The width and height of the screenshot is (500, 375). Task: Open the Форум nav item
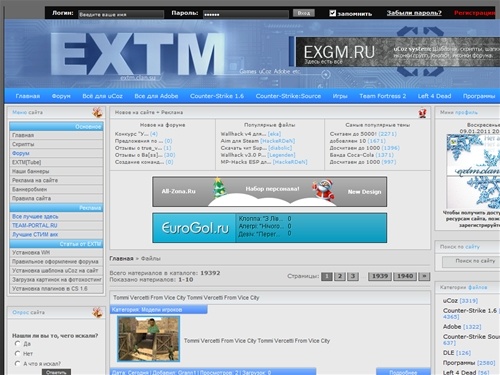tap(61, 96)
